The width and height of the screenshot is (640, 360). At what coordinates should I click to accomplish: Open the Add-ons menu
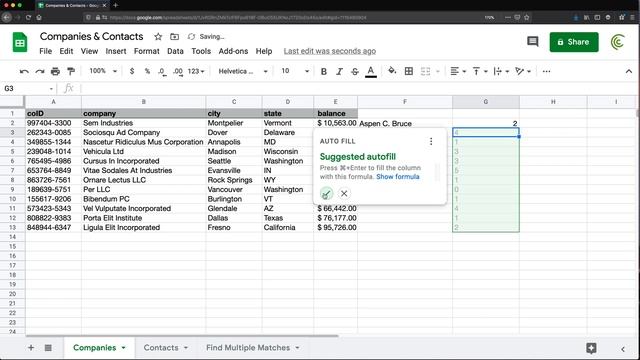pos(233,51)
